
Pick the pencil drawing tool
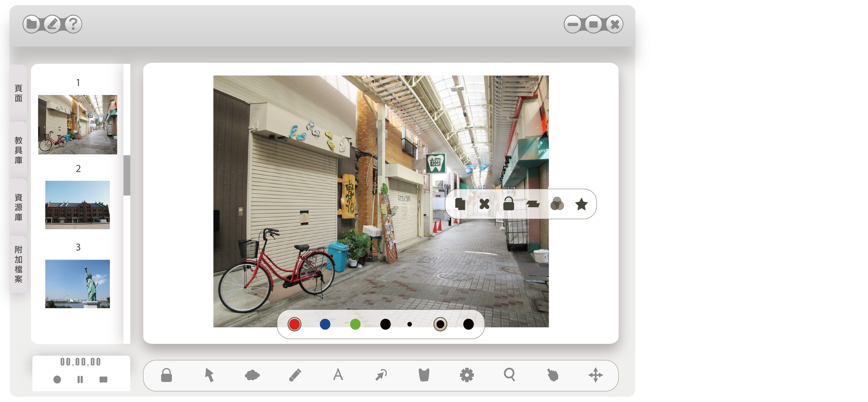pyautogui.click(x=295, y=375)
